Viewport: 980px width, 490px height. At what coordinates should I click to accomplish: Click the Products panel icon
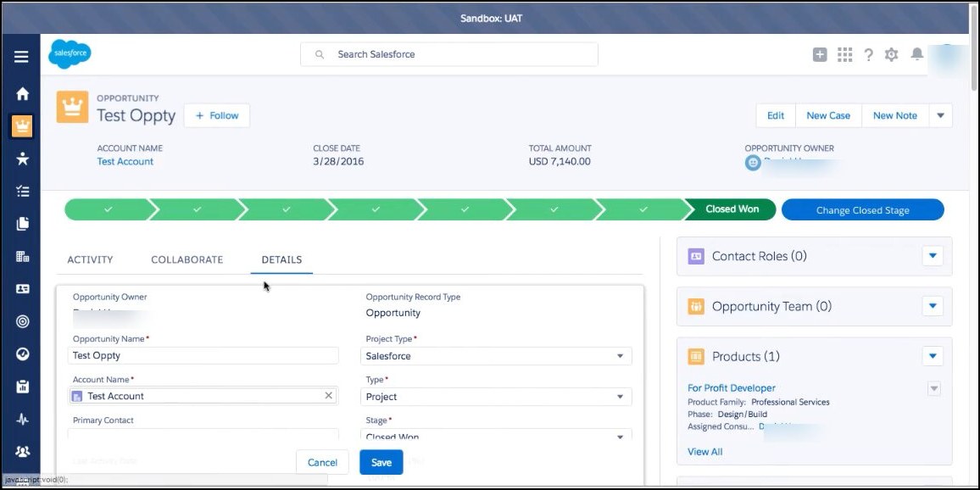(x=696, y=356)
